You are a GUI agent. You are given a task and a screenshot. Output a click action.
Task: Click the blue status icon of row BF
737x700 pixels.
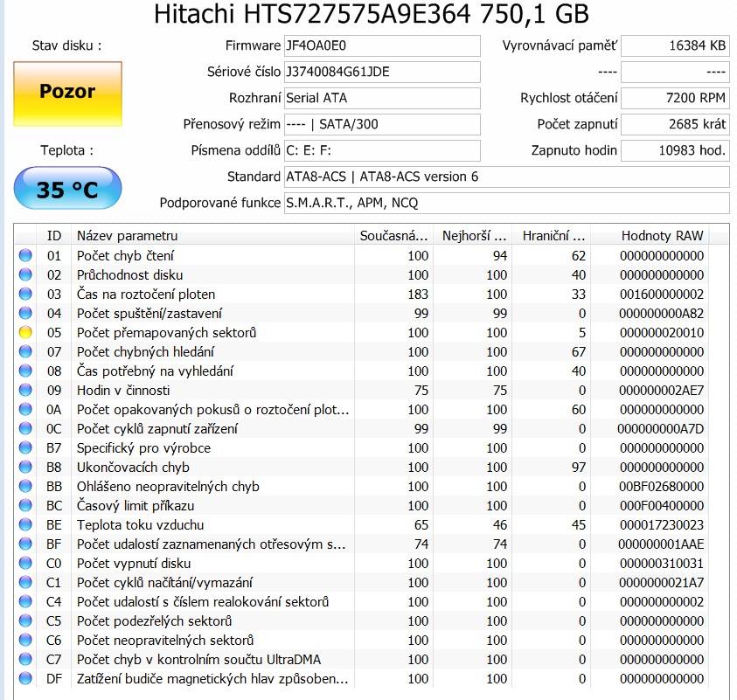tap(25, 544)
